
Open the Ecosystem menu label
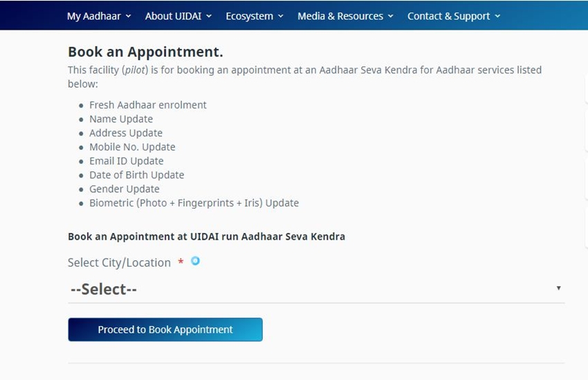coord(249,16)
